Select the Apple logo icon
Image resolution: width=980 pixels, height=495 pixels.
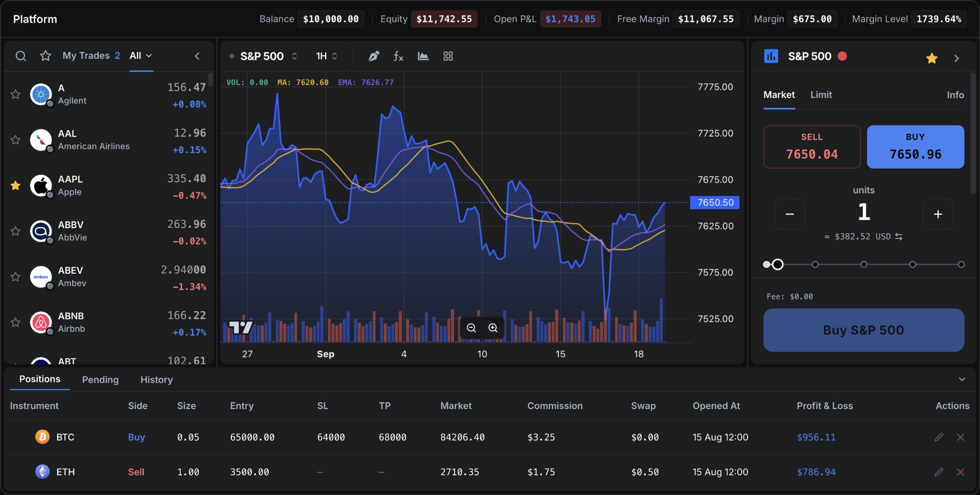[x=41, y=186]
